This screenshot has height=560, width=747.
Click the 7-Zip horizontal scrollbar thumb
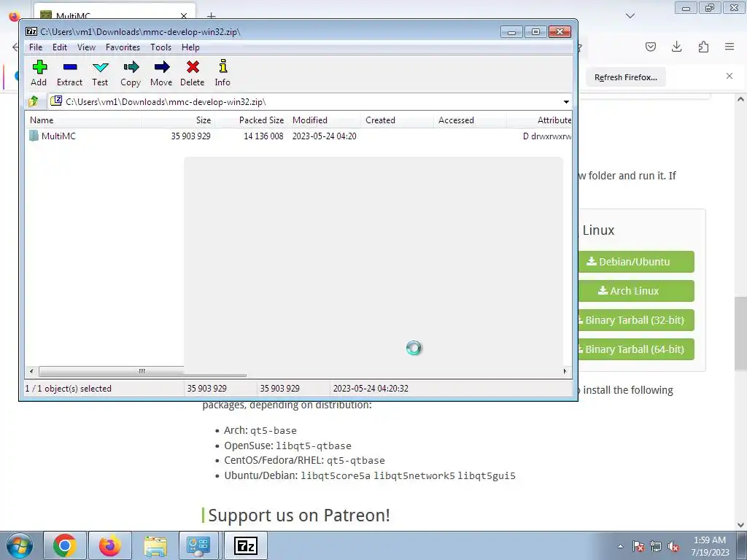[142, 371]
